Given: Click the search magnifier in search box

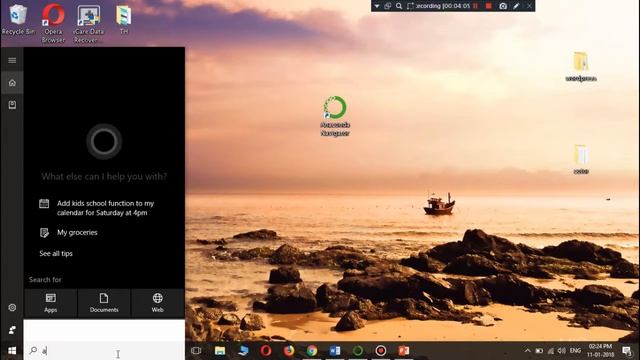Looking at the screenshot, I should click(x=33, y=350).
